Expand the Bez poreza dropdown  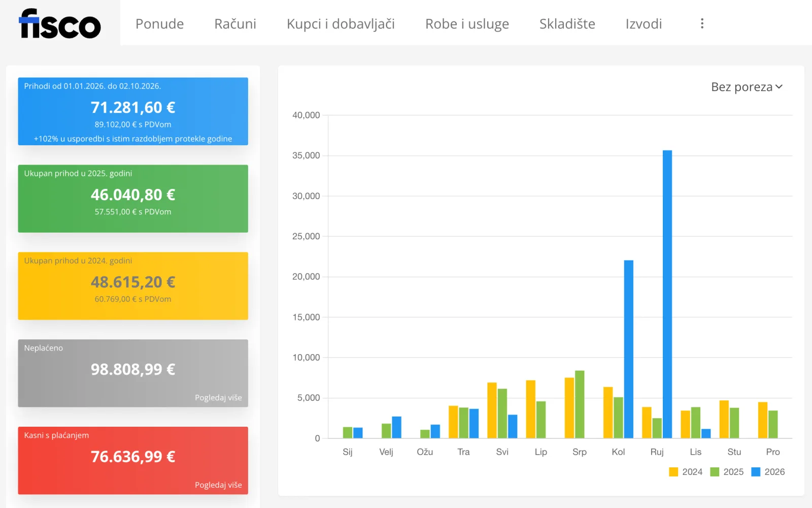point(747,87)
